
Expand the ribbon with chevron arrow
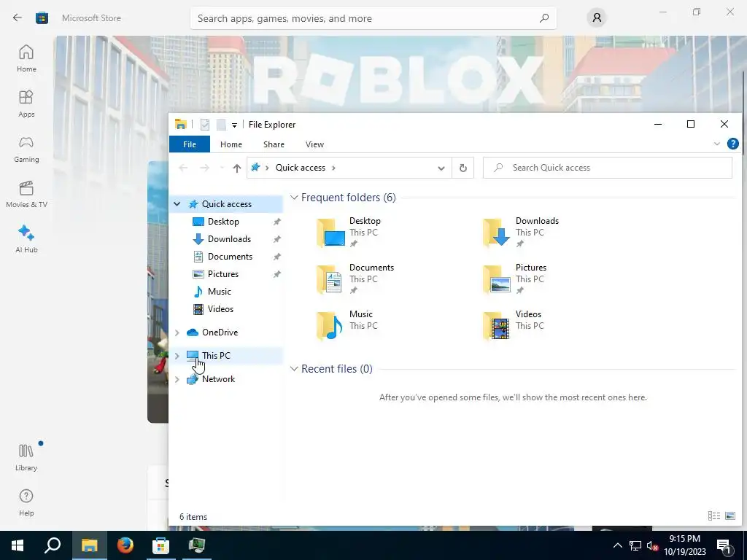[x=716, y=144]
